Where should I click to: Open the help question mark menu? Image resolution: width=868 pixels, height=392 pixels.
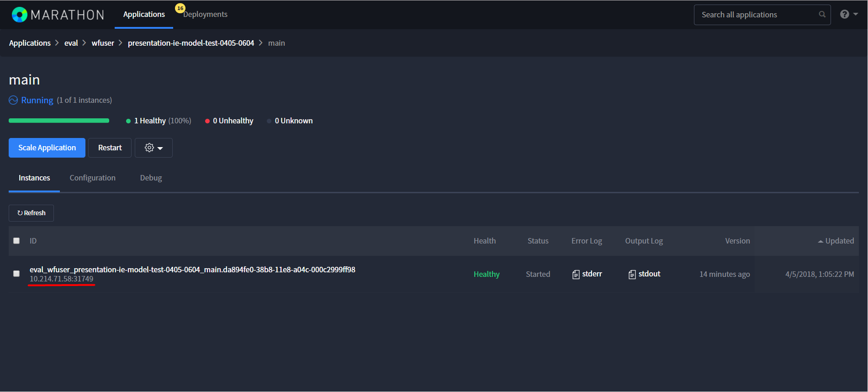point(849,15)
